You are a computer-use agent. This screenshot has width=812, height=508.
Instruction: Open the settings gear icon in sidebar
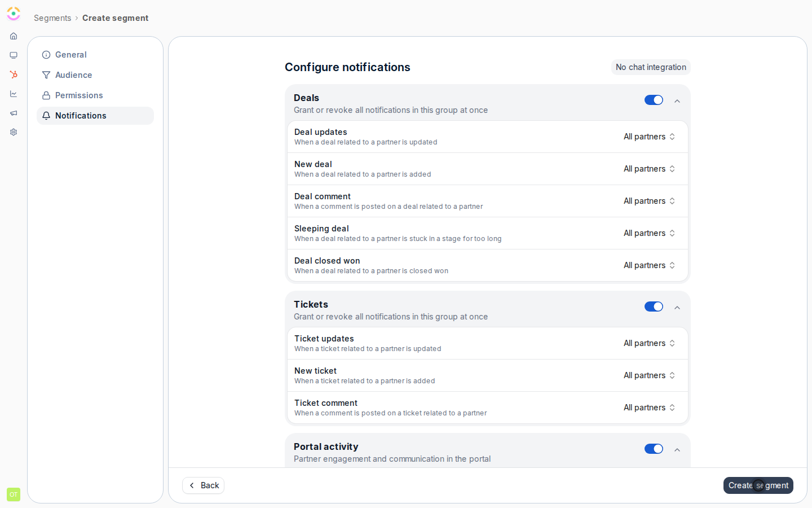pos(14,132)
